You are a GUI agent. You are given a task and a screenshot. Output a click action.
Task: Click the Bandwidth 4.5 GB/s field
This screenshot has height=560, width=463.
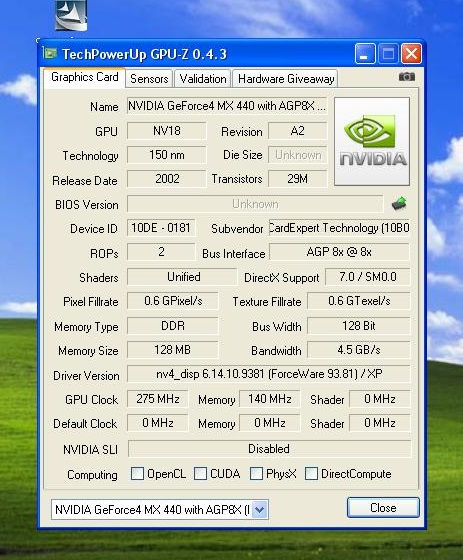click(x=359, y=350)
